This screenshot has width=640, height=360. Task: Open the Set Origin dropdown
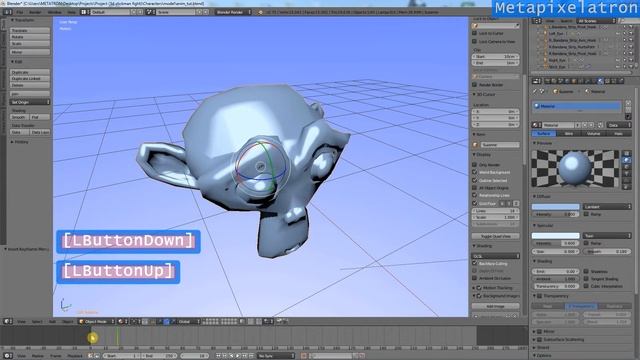tap(30, 102)
